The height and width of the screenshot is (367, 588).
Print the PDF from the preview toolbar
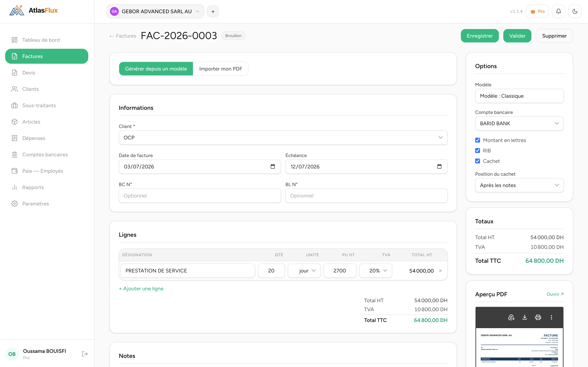[x=538, y=317]
